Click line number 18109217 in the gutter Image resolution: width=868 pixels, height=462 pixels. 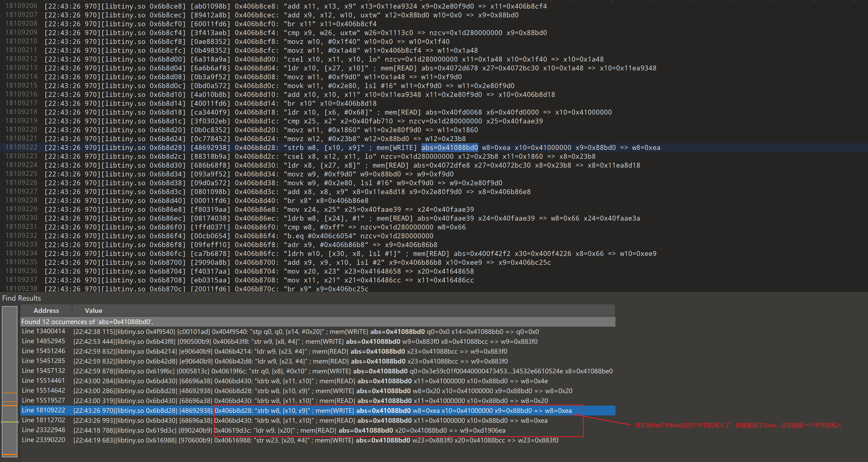(x=21, y=103)
